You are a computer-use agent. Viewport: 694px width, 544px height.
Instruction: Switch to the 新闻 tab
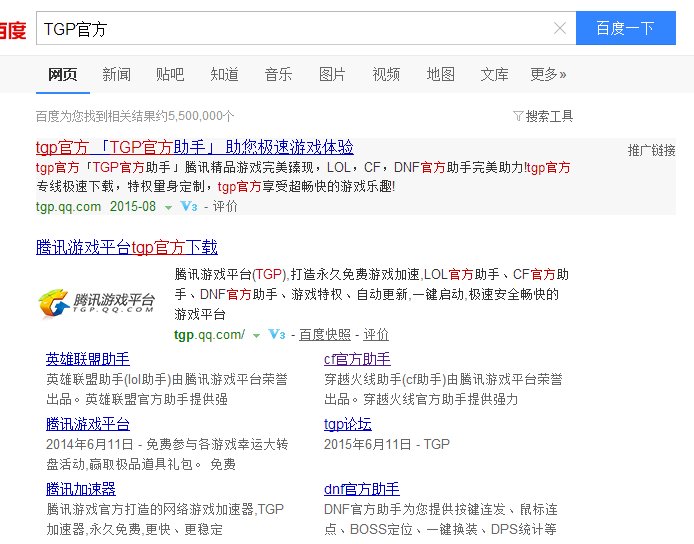pos(116,74)
